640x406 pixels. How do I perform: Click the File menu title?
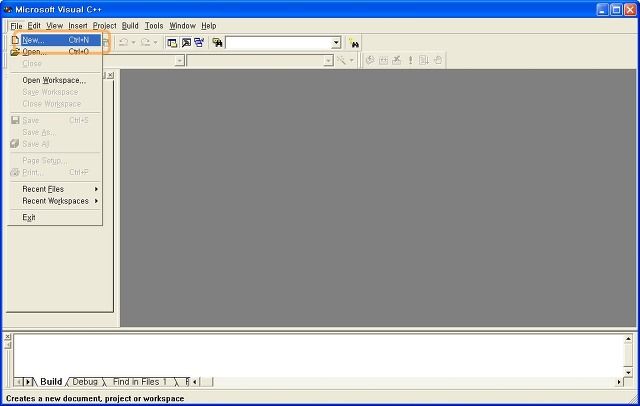click(x=16, y=26)
